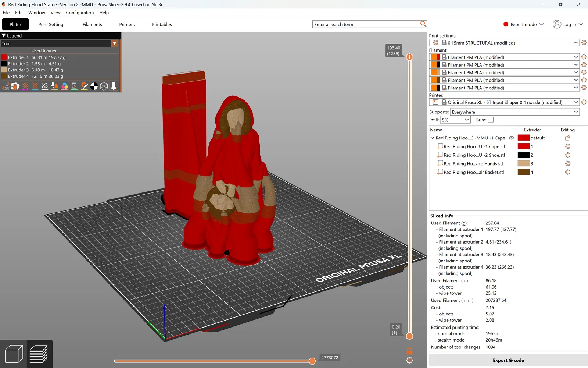Open the Infill percentage dropdown
Screen dimensions: 588x368
pyautogui.click(x=455, y=120)
